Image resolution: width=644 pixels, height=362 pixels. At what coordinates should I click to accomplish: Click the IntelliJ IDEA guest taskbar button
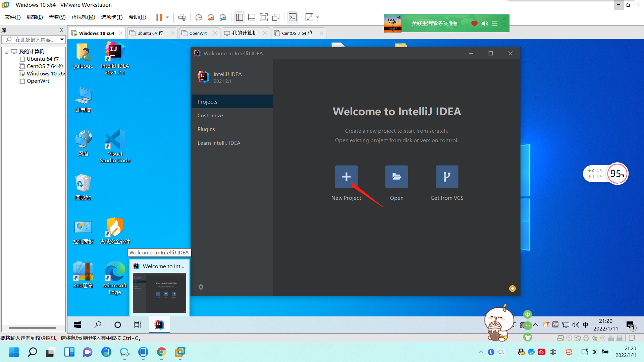point(159,324)
